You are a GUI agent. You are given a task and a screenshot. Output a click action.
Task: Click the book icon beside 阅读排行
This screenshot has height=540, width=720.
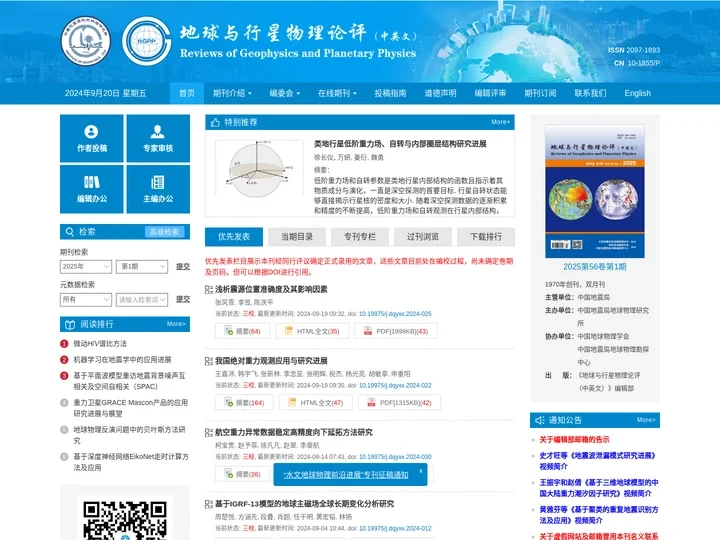[70, 324]
